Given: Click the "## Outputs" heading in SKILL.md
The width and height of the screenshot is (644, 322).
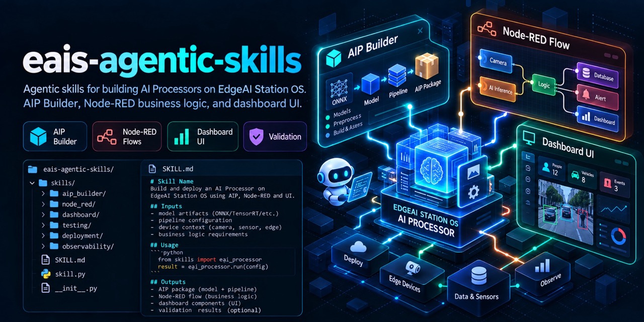Looking at the screenshot, I should click(168, 282).
